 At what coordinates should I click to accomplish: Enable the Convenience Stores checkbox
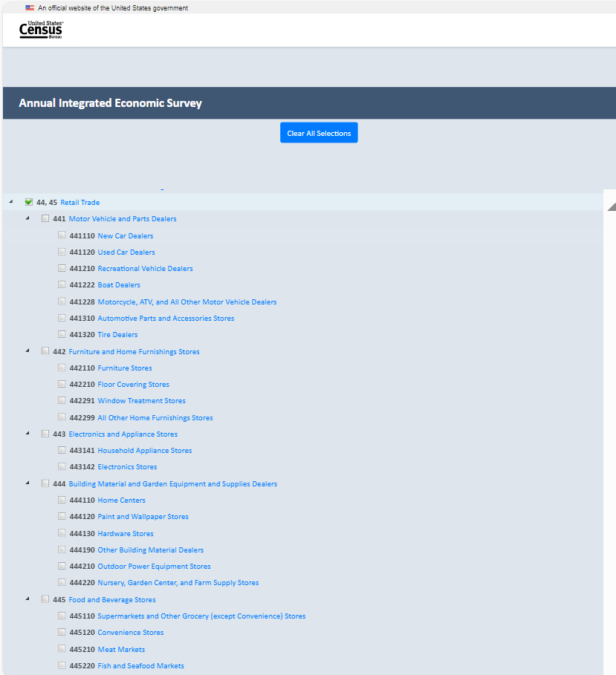(x=62, y=632)
